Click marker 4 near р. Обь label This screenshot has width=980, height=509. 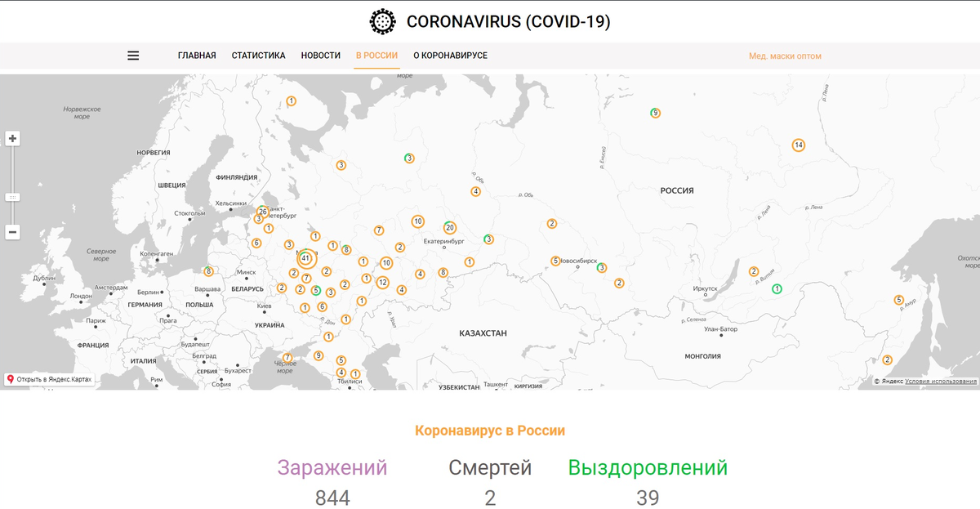(x=475, y=192)
